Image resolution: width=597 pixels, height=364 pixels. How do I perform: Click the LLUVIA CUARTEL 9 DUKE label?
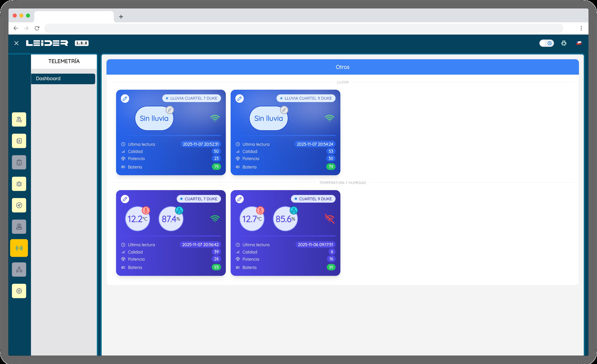pos(306,98)
